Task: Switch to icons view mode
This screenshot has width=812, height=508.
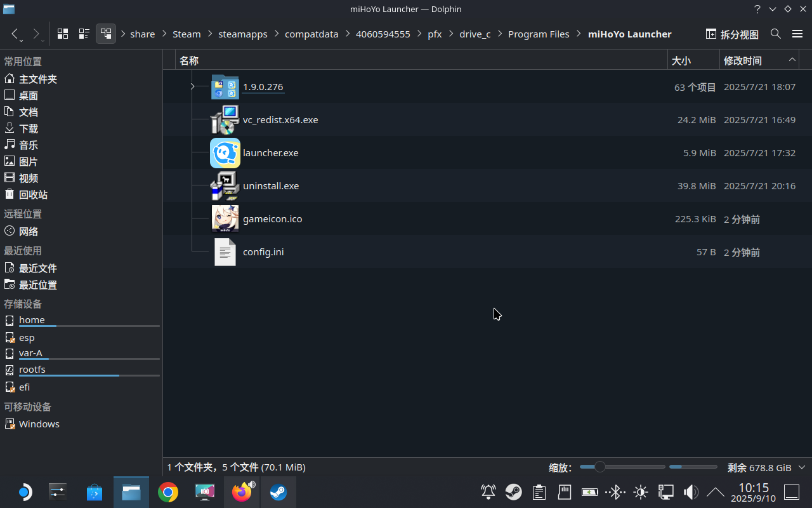Action: 63,34
